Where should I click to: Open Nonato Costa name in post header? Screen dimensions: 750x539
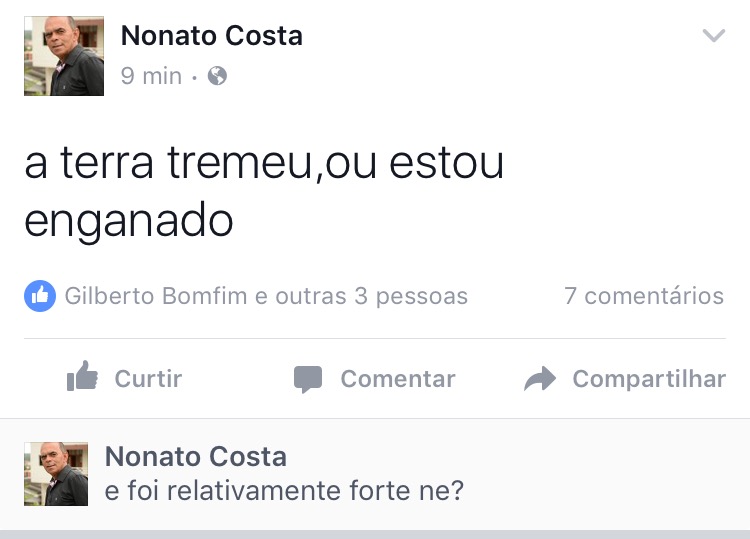pos(211,37)
